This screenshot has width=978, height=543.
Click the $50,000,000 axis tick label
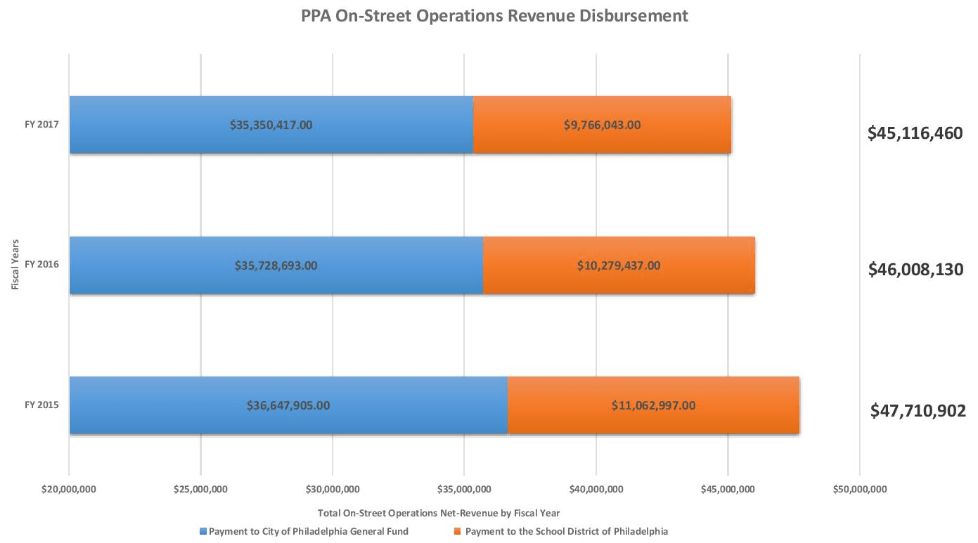(x=859, y=489)
